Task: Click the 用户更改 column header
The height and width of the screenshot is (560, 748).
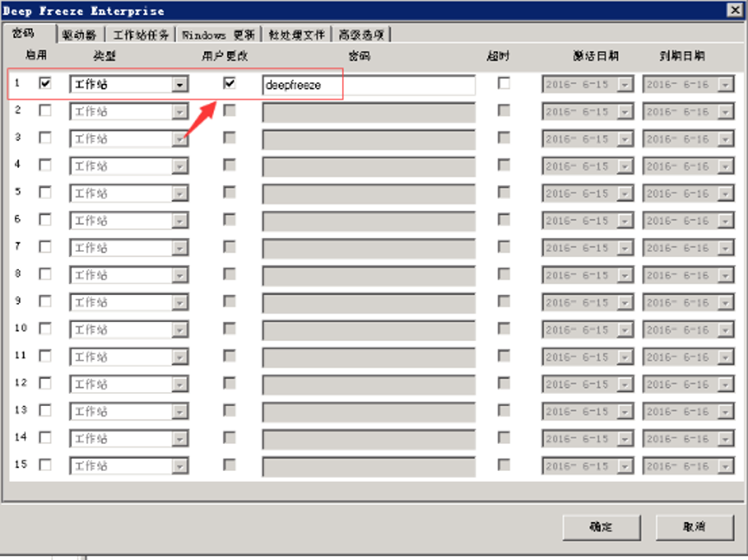Action: pyautogui.click(x=224, y=55)
